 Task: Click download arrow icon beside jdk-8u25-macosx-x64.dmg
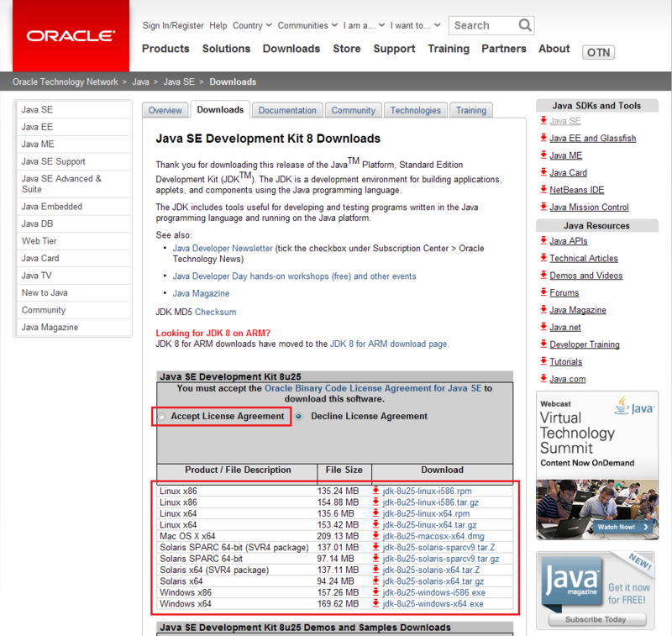[375, 536]
